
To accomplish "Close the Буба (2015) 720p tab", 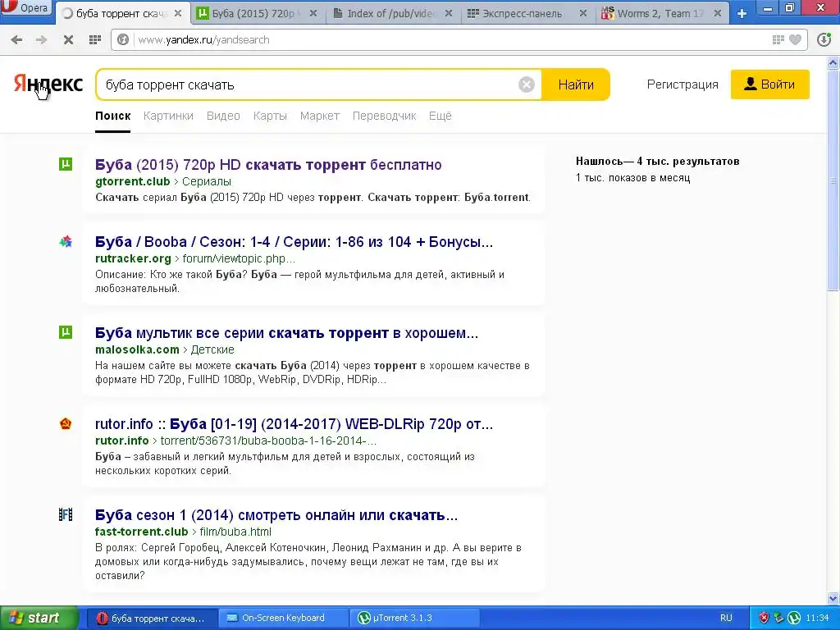I will (x=313, y=13).
